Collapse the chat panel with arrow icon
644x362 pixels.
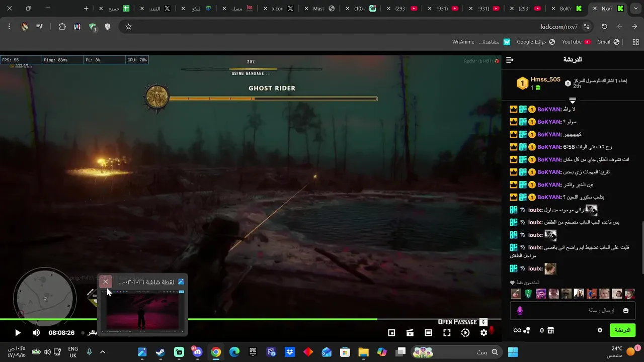pos(510,60)
